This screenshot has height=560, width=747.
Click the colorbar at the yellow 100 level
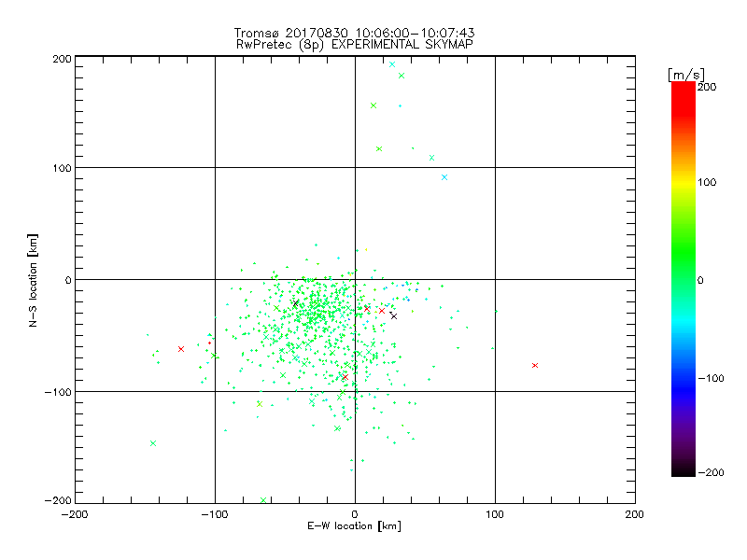pyautogui.click(x=684, y=182)
